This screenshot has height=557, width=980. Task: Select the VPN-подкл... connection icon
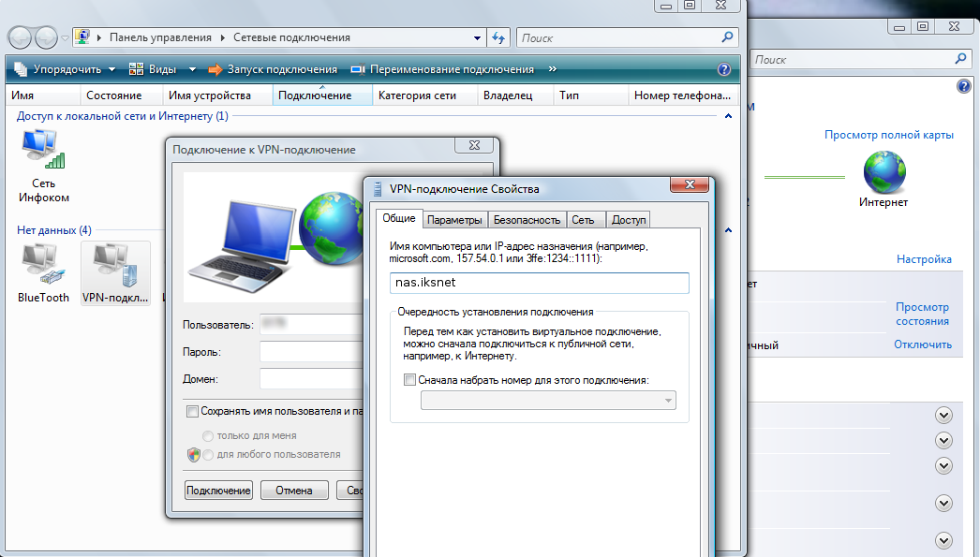pyautogui.click(x=115, y=273)
